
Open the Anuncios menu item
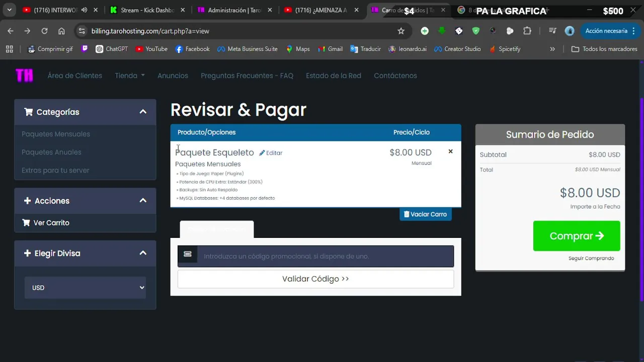point(173,75)
